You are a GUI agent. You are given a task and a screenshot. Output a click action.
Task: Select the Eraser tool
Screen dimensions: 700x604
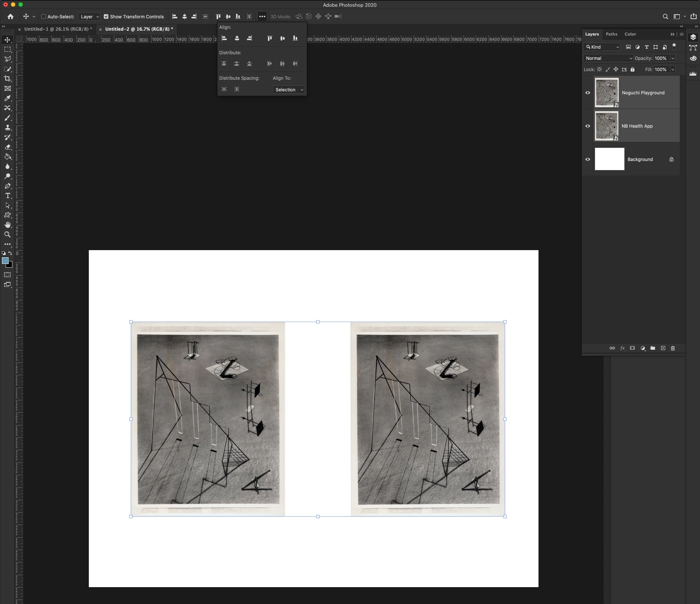coord(7,147)
